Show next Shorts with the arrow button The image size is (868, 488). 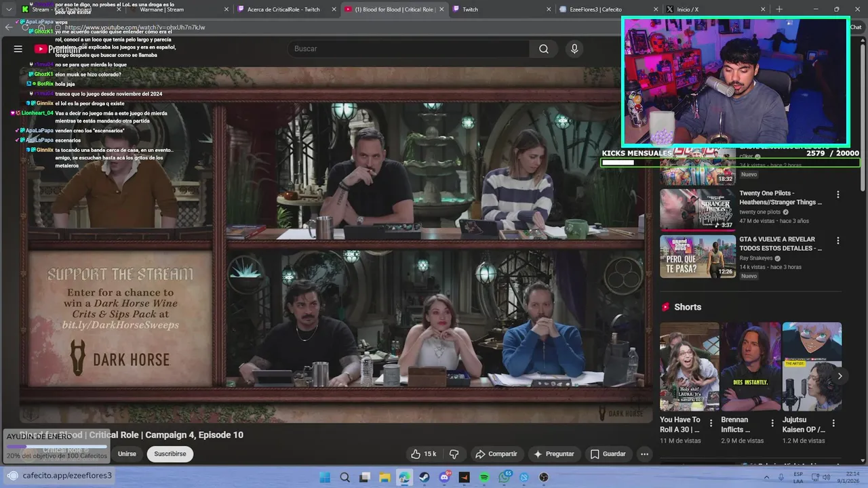pos(840,376)
